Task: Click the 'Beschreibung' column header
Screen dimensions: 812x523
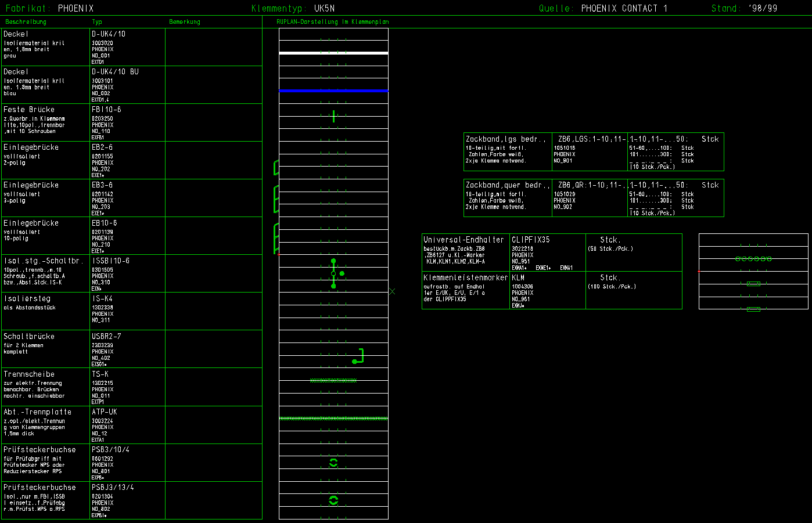Action: [x=26, y=22]
